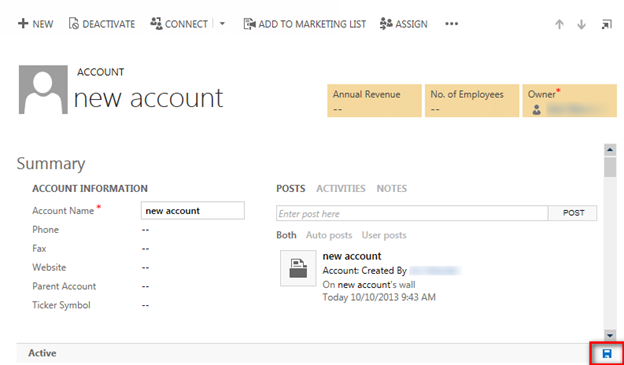Click the Parent Account field value
This screenshot has width=624, height=365.
tap(146, 287)
